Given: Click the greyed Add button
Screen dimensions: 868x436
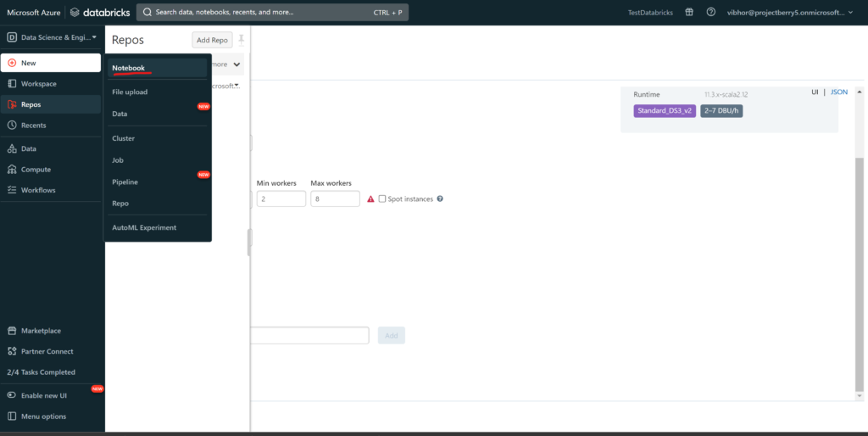Looking at the screenshot, I should tap(392, 335).
